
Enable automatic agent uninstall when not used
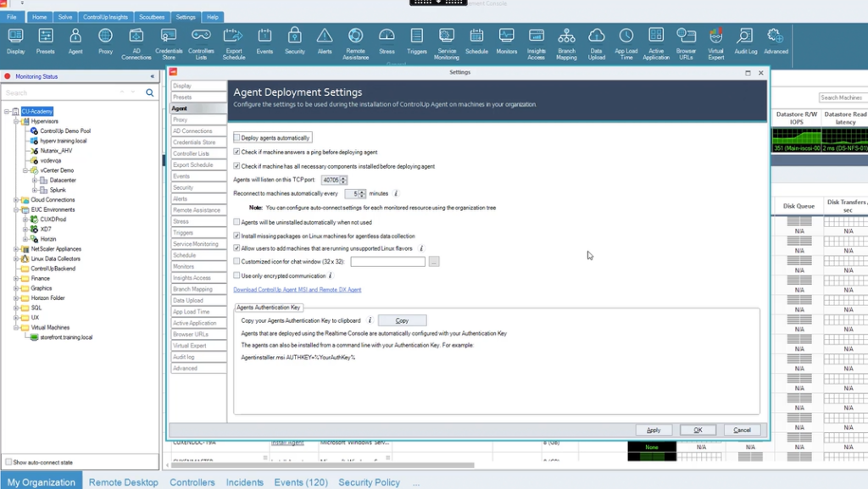tap(237, 222)
